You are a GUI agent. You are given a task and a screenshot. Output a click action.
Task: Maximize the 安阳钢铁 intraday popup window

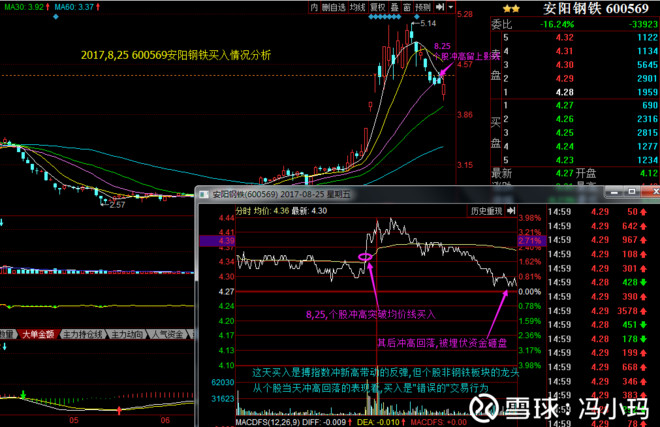[631, 192]
